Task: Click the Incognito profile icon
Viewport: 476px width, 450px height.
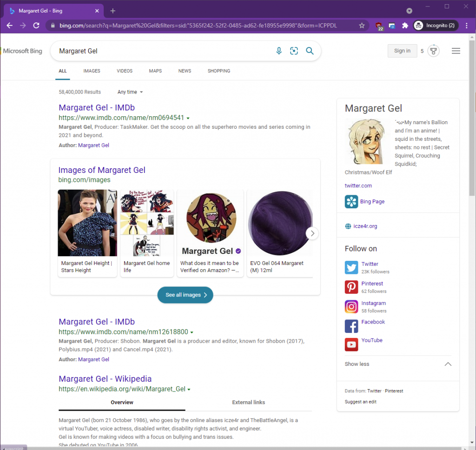Action: tap(418, 26)
